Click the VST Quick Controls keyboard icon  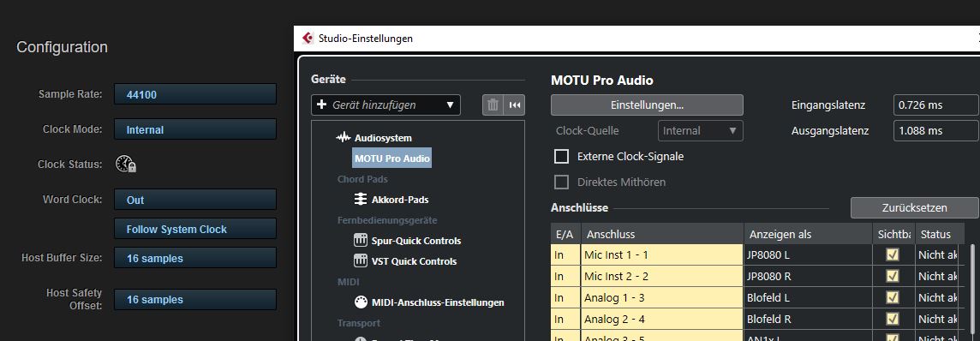pos(361,261)
